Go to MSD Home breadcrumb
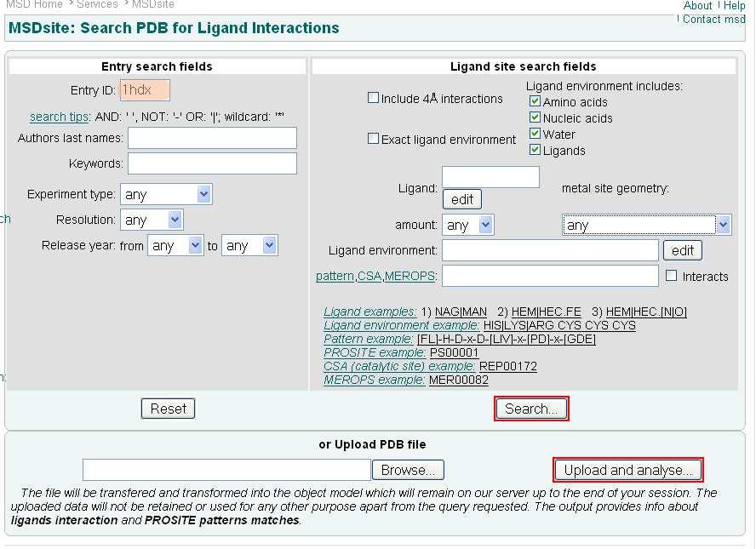 click(34, 4)
